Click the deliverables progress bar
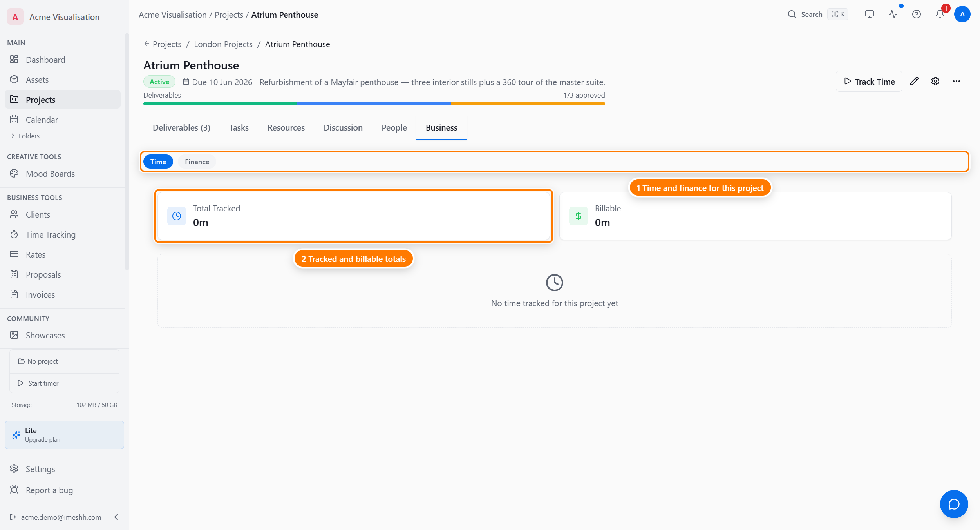980x530 pixels. coord(374,104)
